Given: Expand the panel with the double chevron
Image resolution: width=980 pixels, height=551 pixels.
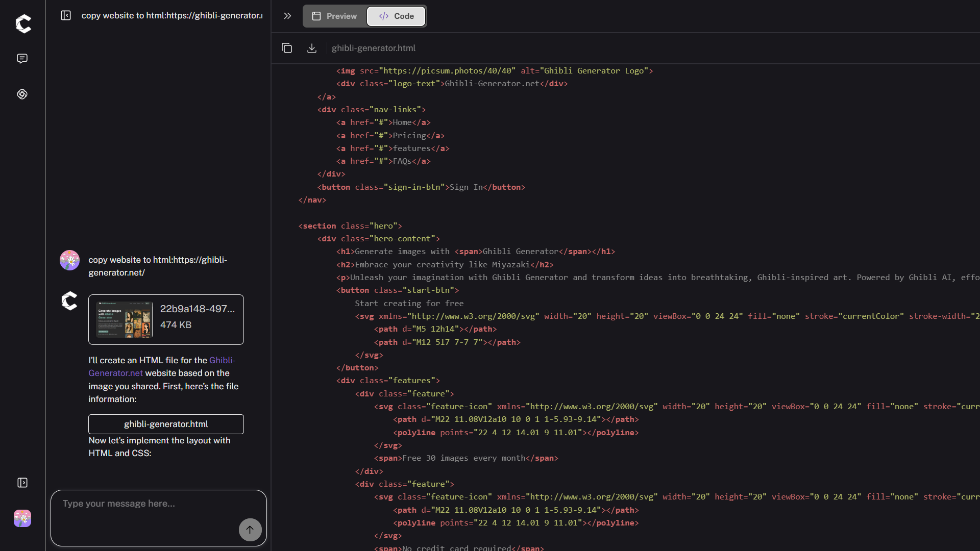Looking at the screenshot, I should click(287, 16).
